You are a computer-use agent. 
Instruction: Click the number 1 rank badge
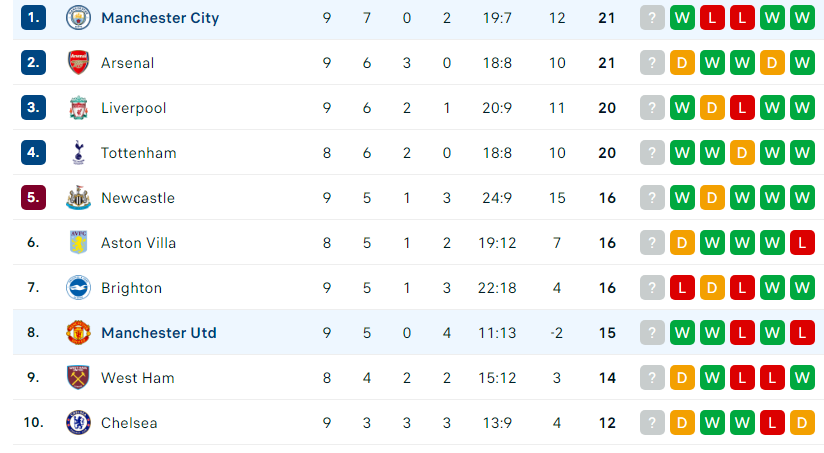point(33,18)
